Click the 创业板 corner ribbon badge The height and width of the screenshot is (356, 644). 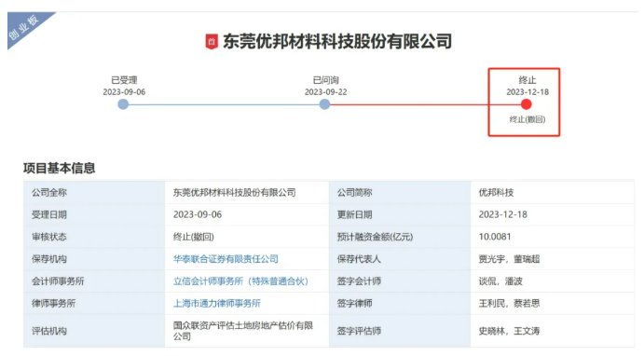click(x=24, y=28)
